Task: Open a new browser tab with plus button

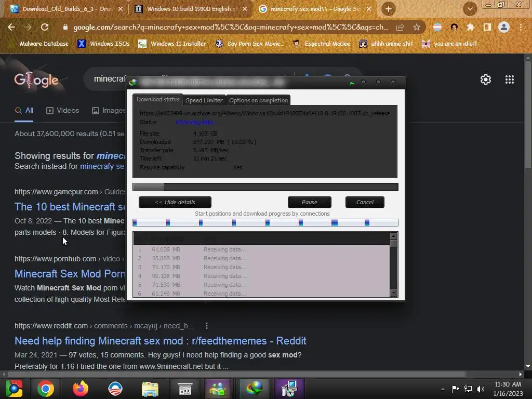Action: coord(389,9)
